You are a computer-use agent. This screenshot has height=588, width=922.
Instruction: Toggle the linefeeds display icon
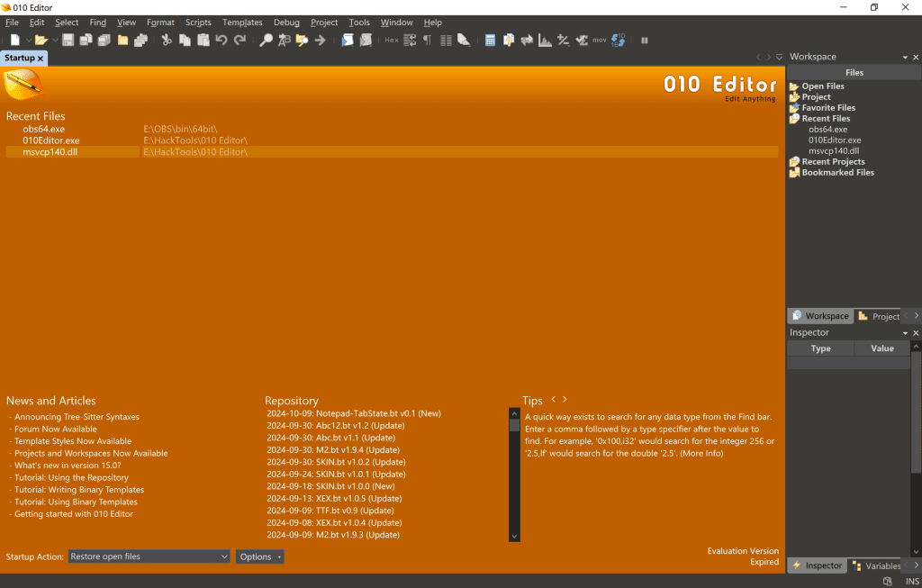410,40
